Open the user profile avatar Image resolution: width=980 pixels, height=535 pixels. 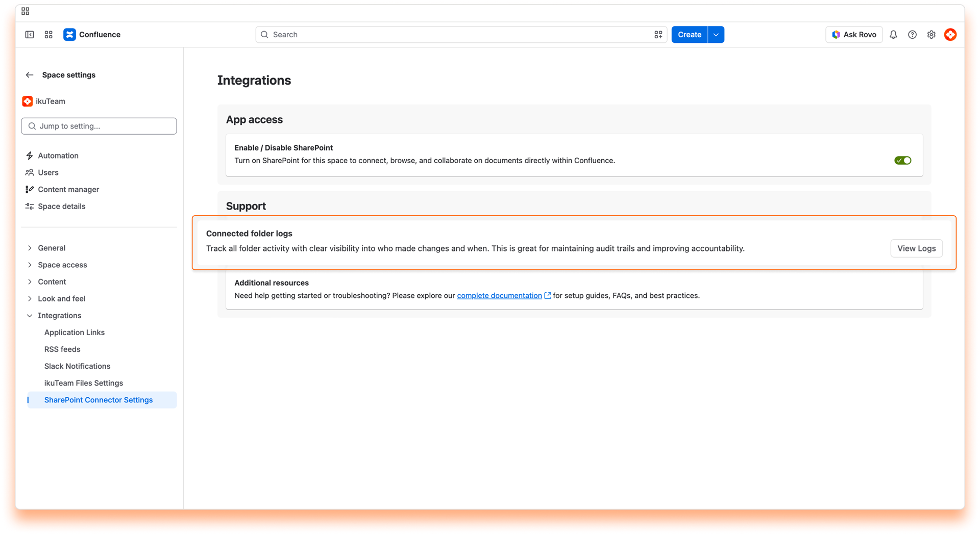pyautogui.click(x=950, y=35)
